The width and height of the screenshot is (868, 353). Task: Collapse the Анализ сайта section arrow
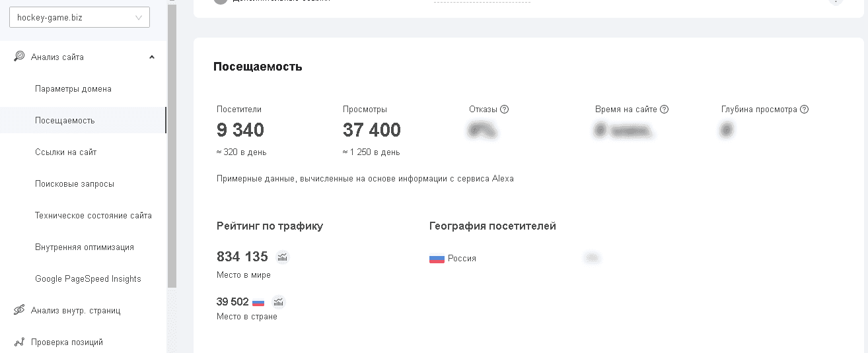click(x=152, y=57)
